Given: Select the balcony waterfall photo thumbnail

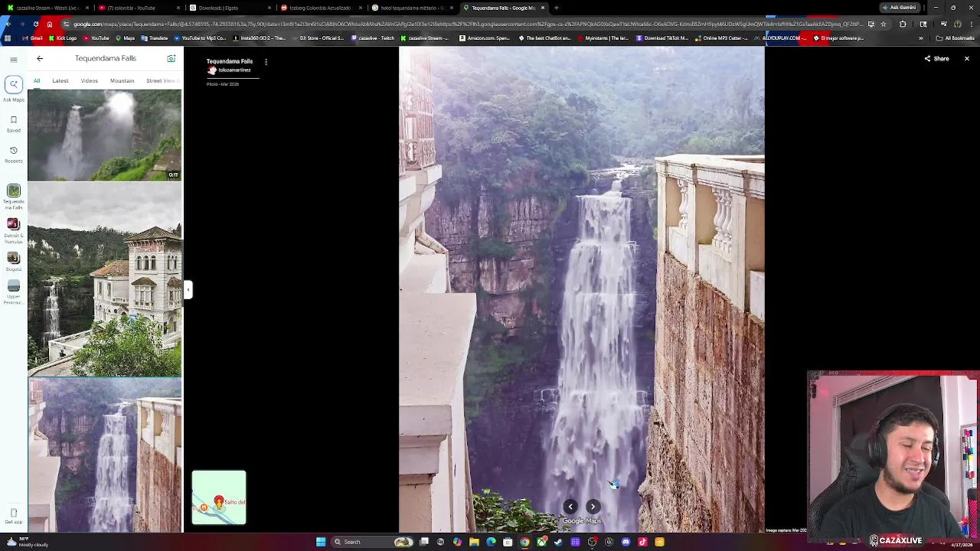Looking at the screenshot, I should 105,455.
